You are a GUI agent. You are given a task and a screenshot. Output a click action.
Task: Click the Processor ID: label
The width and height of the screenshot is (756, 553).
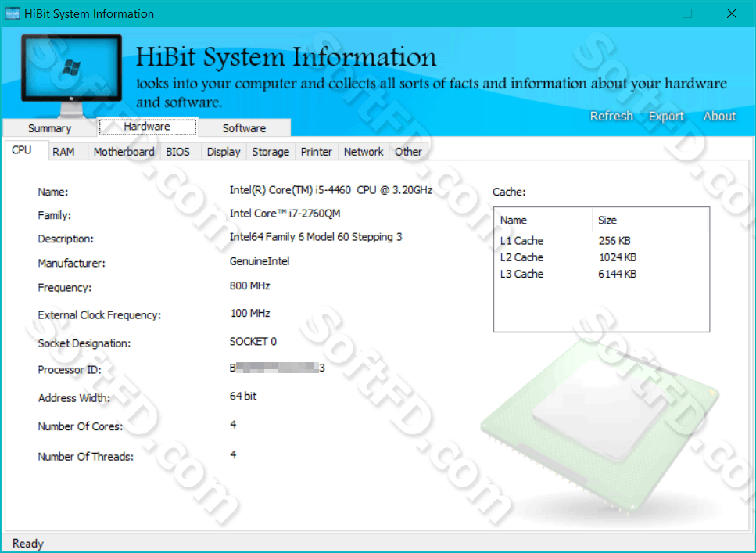70,370
